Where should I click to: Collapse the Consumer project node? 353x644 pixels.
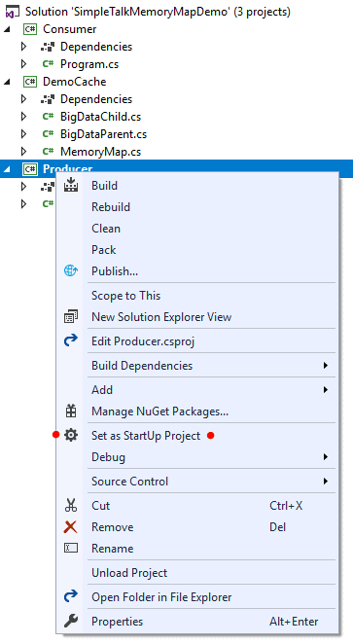7,29
